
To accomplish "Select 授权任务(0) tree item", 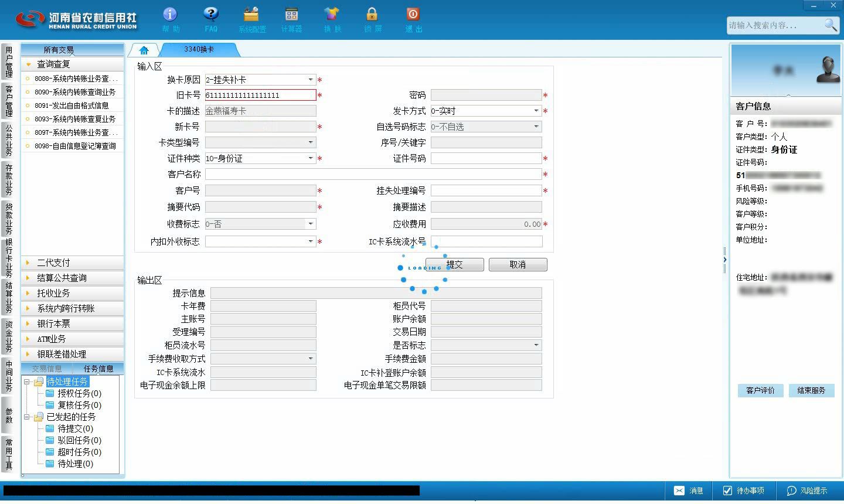I will click(x=79, y=393).
